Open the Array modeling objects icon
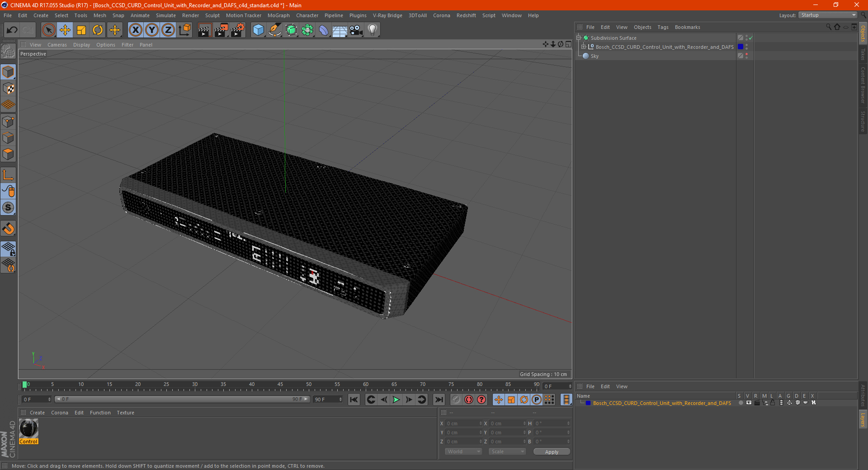This screenshot has width=868, height=470. pyautogui.click(x=307, y=30)
